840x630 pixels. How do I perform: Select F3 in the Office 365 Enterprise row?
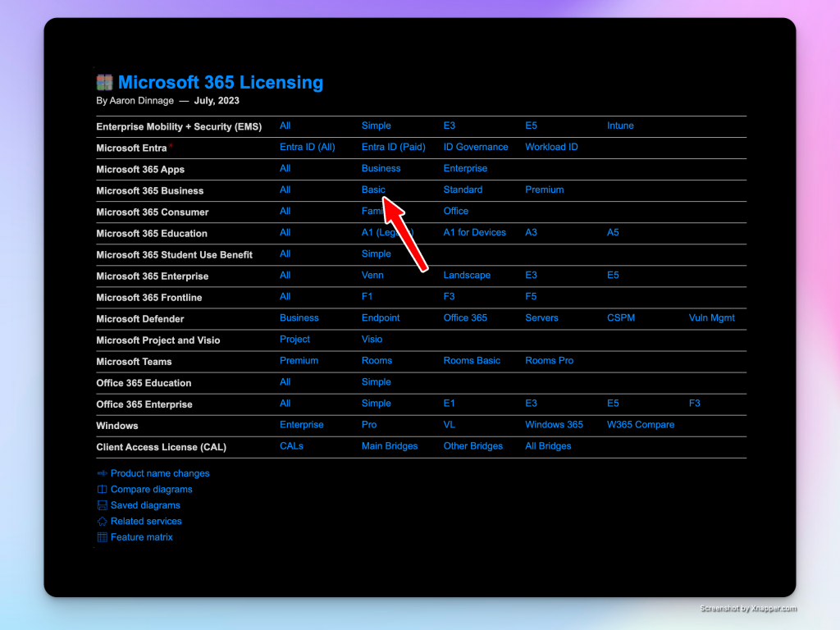point(694,403)
